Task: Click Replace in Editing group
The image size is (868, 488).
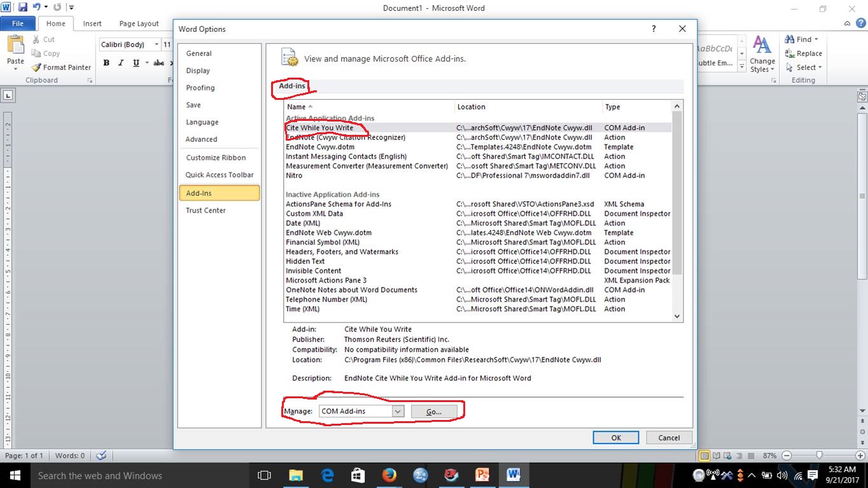Action: (x=803, y=53)
